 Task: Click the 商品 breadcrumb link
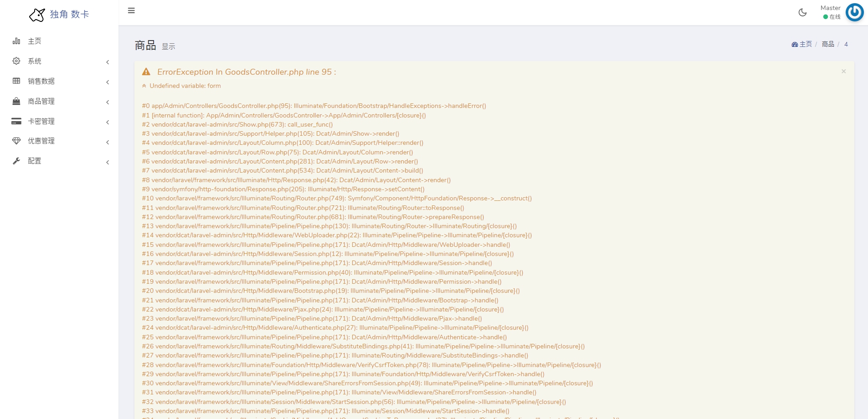pos(827,44)
